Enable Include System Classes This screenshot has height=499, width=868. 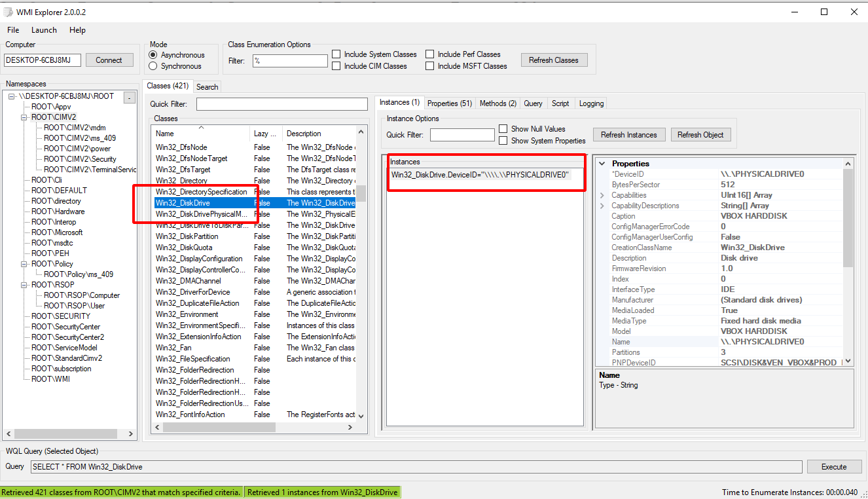click(337, 54)
